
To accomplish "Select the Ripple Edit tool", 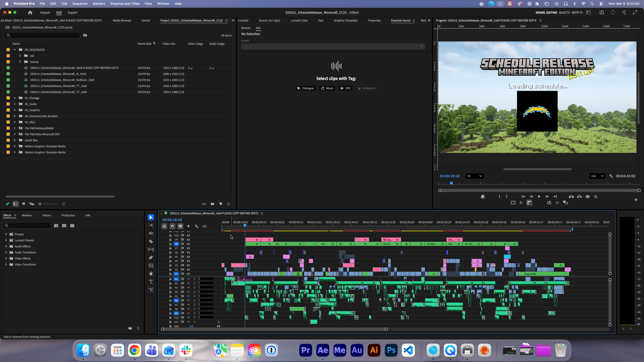I will [151, 233].
